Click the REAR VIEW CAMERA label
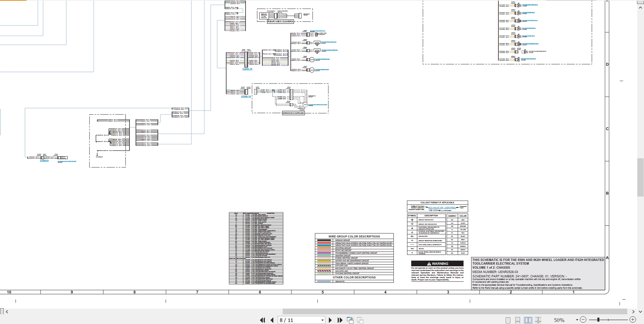The height and width of the screenshot is (324, 644). 280,21
